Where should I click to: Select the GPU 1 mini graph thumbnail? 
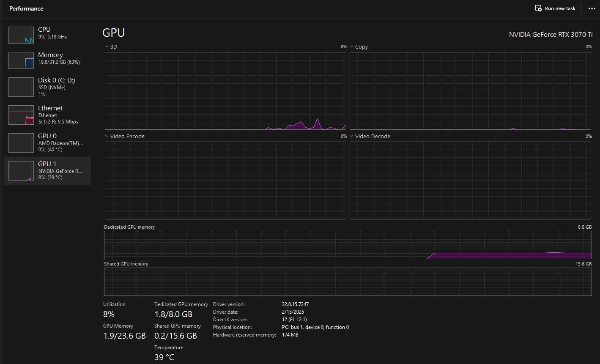(21, 171)
